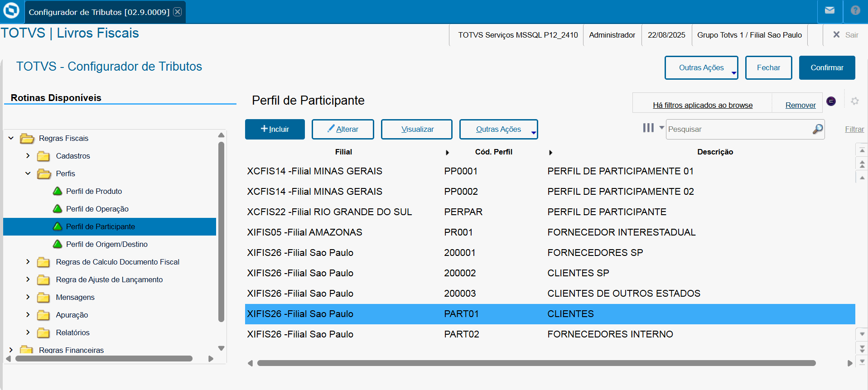Click the tree horizontal scrollbar
Screen dimensions: 868x390
pyautogui.click(x=104, y=359)
